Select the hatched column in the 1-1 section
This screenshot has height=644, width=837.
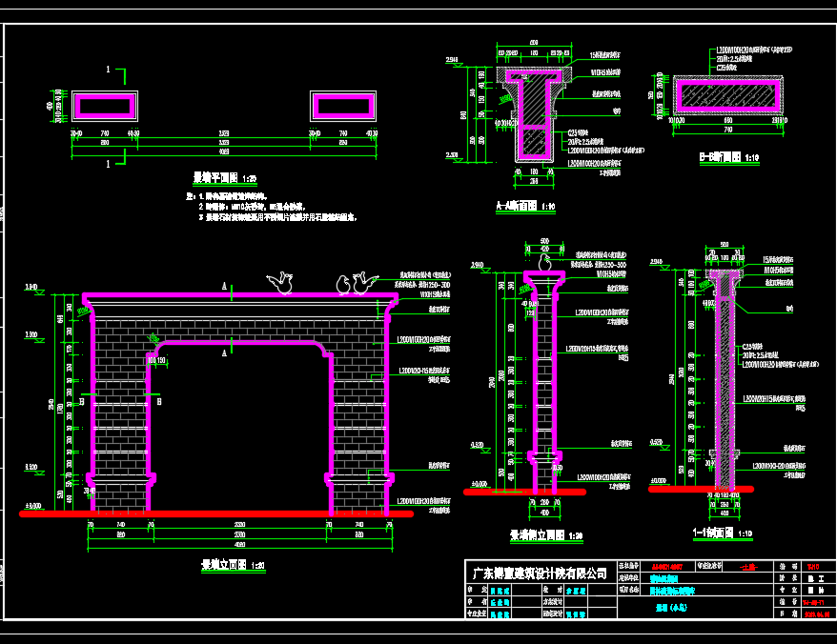(724, 380)
